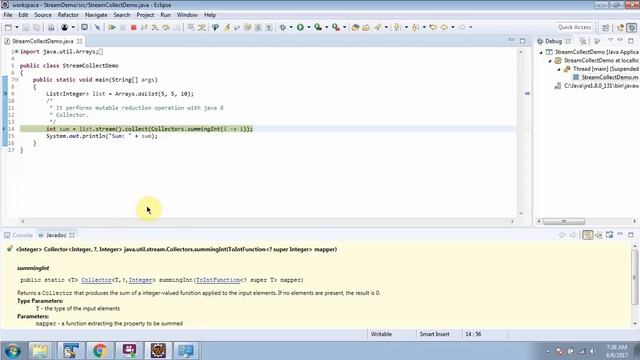Collapse the StreamCollectDemo at localhost node
The height and width of the screenshot is (360, 640).
[550, 60]
